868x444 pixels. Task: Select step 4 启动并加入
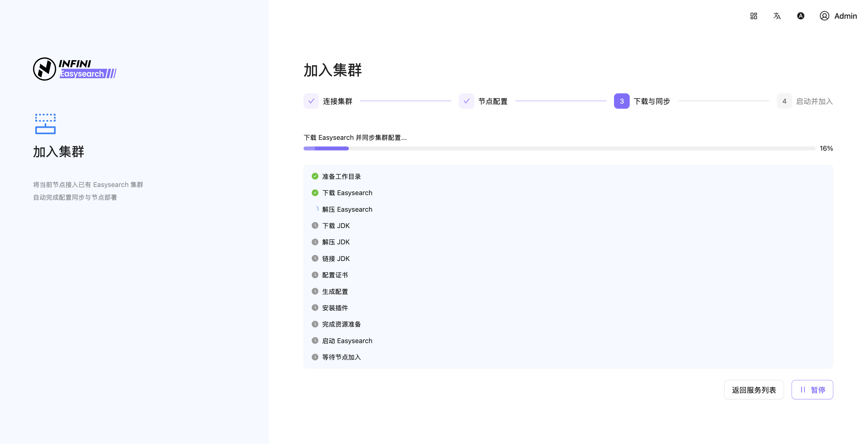pyautogui.click(x=784, y=101)
